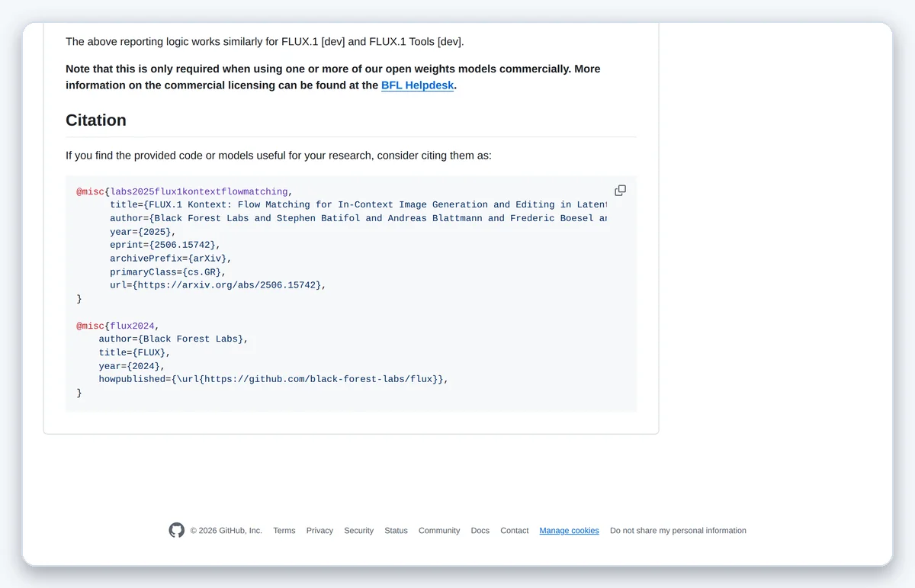Click the author={Black Forest Labs} line

tap(173, 339)
